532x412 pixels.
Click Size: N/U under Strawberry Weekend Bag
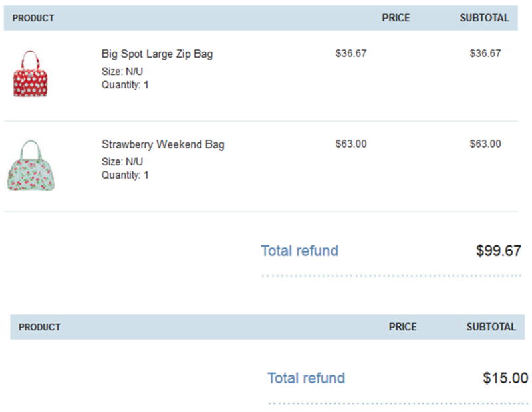(122, 161)
